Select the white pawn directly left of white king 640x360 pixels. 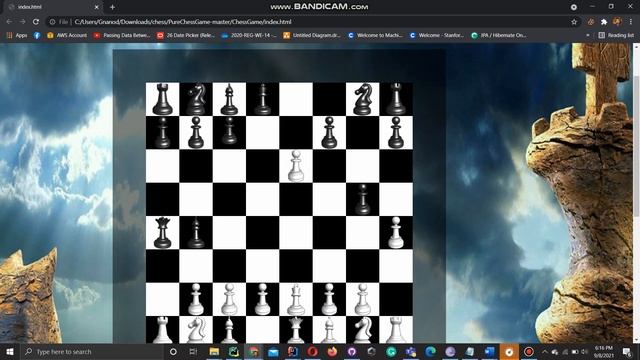coord(262,300)
